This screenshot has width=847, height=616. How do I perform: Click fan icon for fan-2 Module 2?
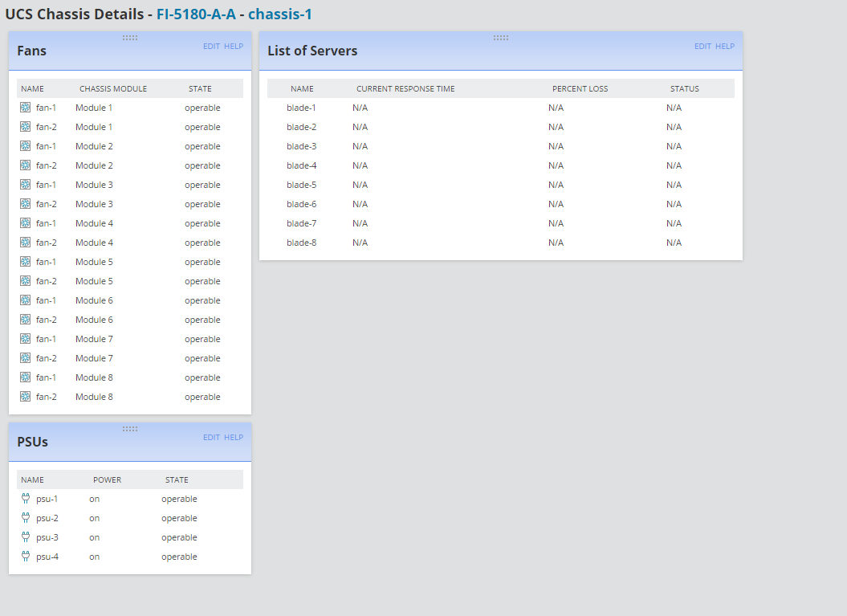(26, 165)
